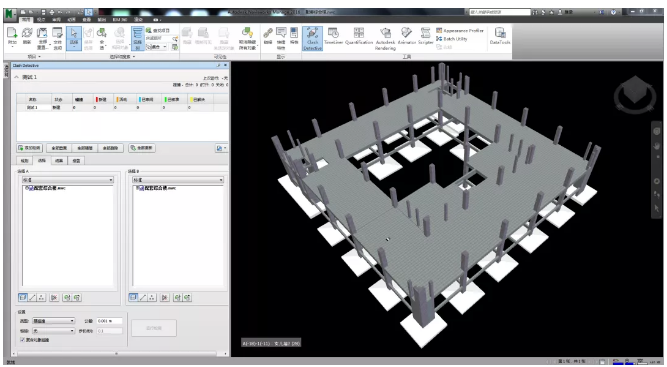This screenshot has height=367, width=667.
Task: Click the Selection Tree ribbon icon
Action: pyautogui.click(x=137, y=38)
